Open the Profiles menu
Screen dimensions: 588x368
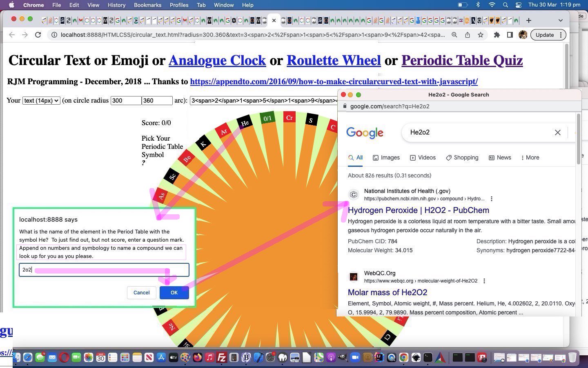pos(179,5)
